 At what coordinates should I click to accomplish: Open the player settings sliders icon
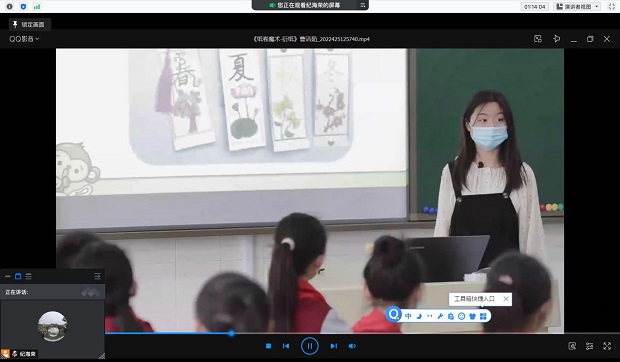pyautogui.click(x=590, y=346)
